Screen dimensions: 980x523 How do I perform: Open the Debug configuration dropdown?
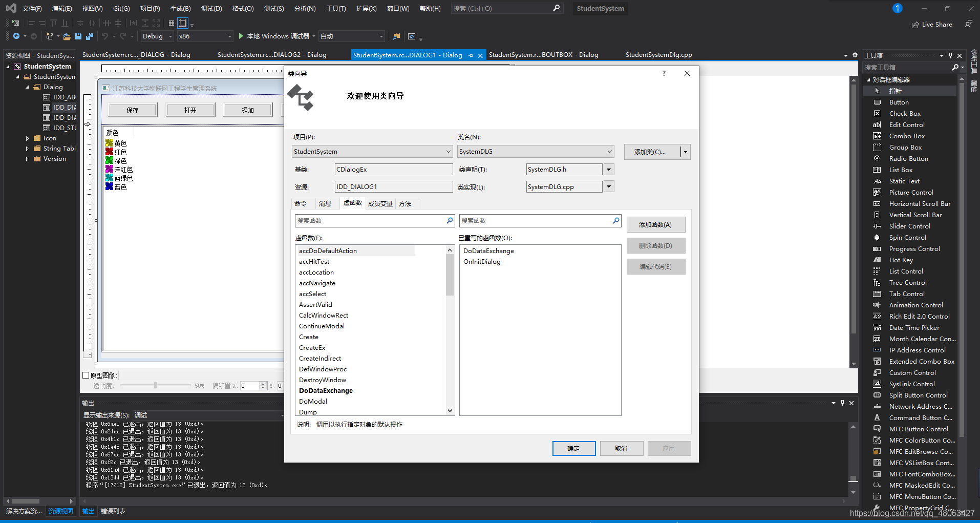point(158,36)
